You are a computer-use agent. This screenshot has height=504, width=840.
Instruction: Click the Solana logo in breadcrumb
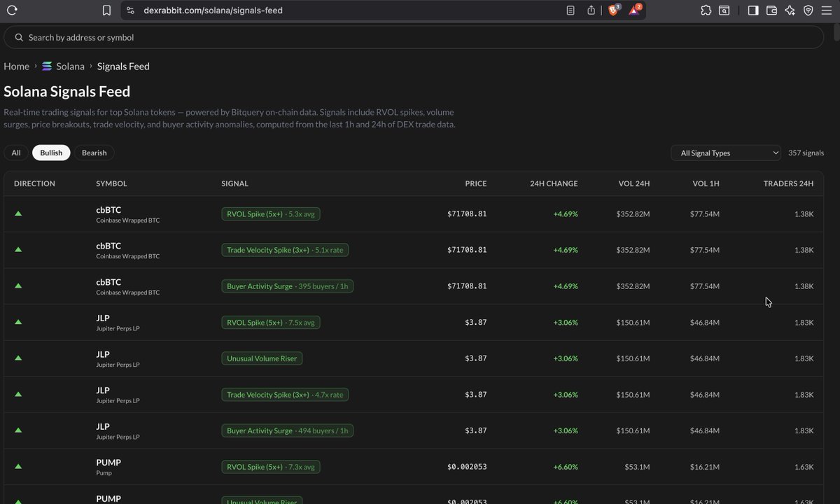point(47,66)
